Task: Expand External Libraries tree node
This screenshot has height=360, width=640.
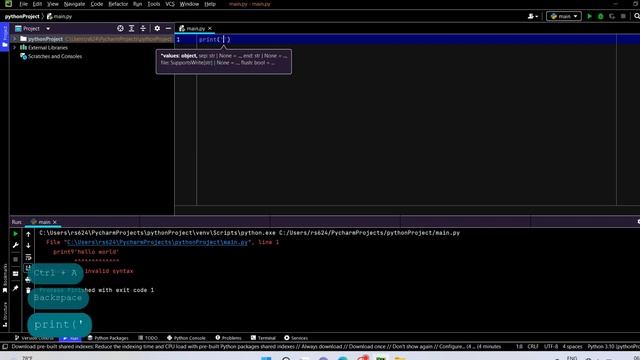Action: [x=15, y=47]
